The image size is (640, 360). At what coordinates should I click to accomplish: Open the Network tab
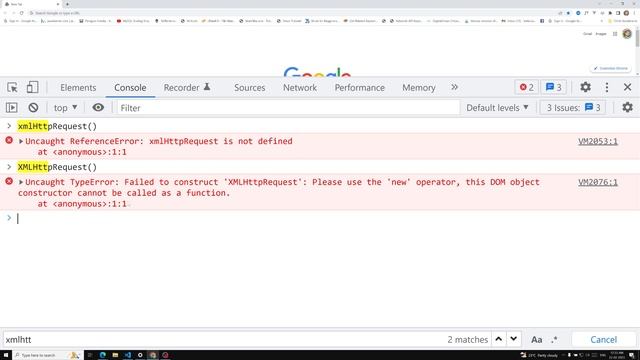300,87
